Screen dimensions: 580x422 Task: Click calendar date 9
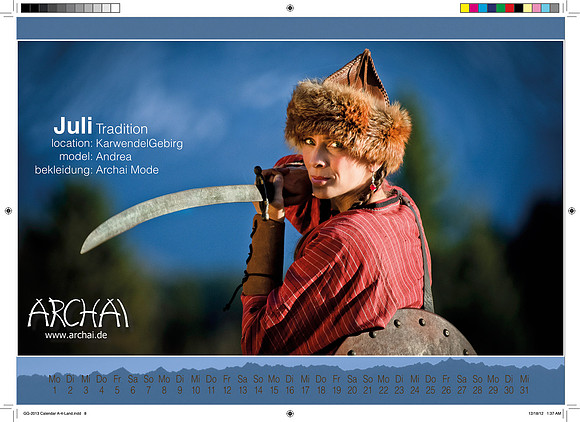(180, 390)
